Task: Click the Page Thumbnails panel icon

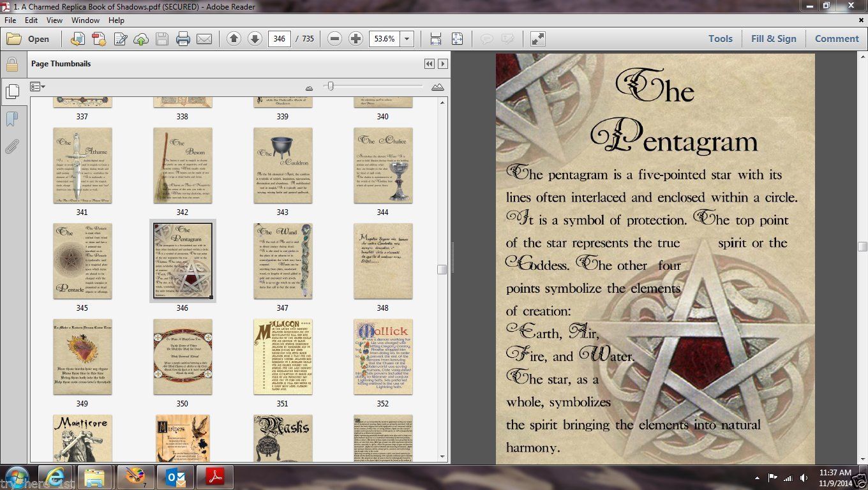Action: click(x=11, y=91)
